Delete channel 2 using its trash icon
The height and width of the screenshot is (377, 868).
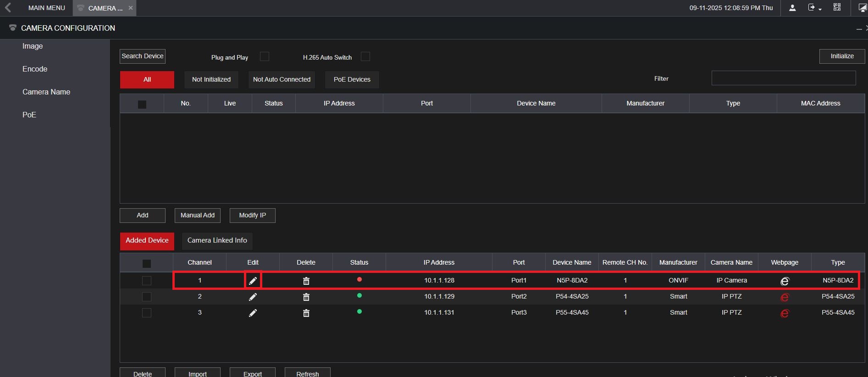tap(306, 297)
